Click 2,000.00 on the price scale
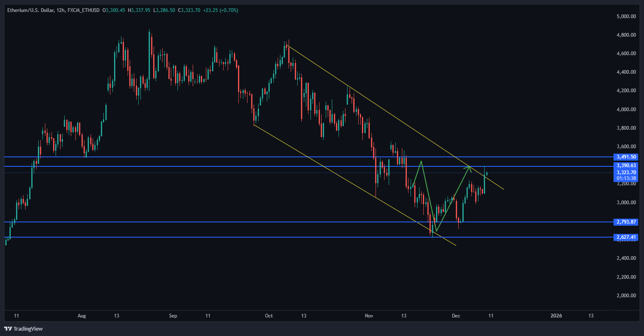The width and height of the screenshot is (644, 336). tap(626, 296)
